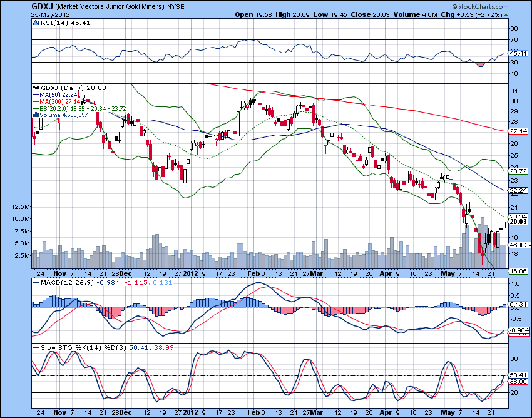Click the bold 20.03 last price axis tag
Viewport: 532px width, 418px height.
point(519,222)
